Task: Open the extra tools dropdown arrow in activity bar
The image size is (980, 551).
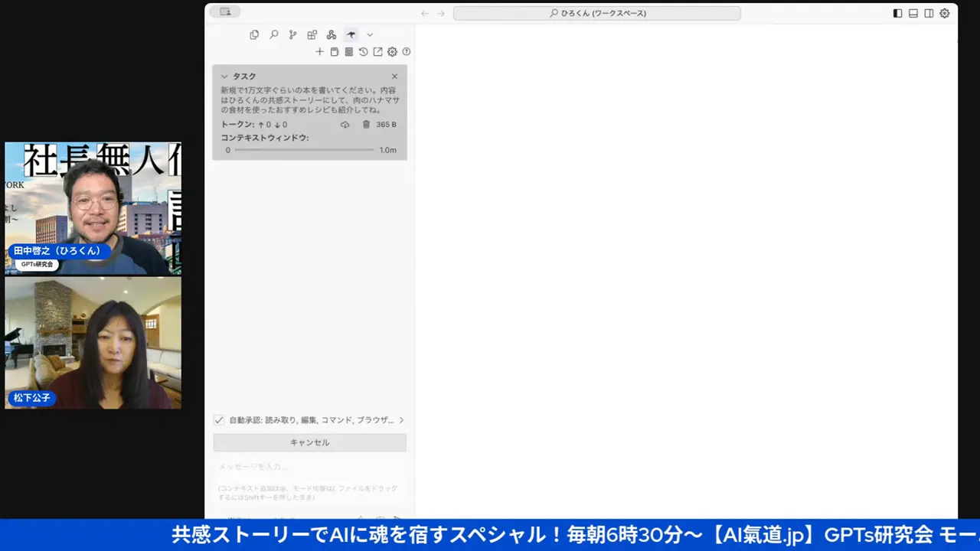Action: [x=370, y=34]
